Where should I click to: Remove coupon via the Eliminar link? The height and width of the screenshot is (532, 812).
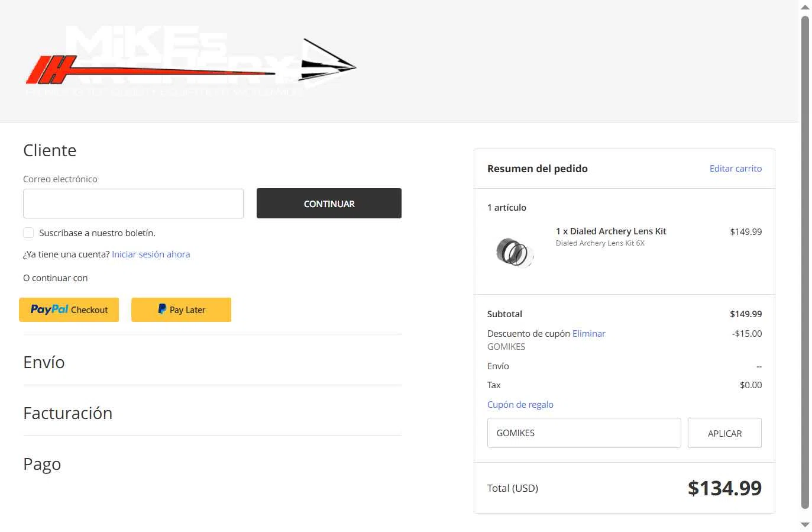pos(589,334)
